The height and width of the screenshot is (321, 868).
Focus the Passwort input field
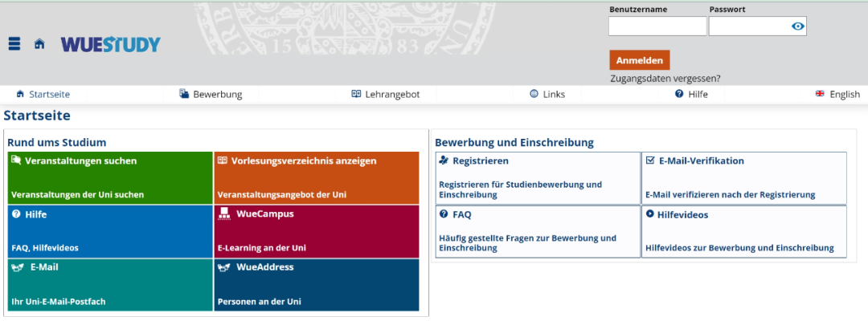click(747, 26)
